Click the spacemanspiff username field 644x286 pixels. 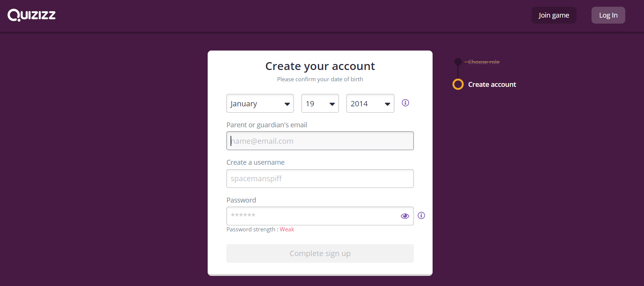pos(320,179)
